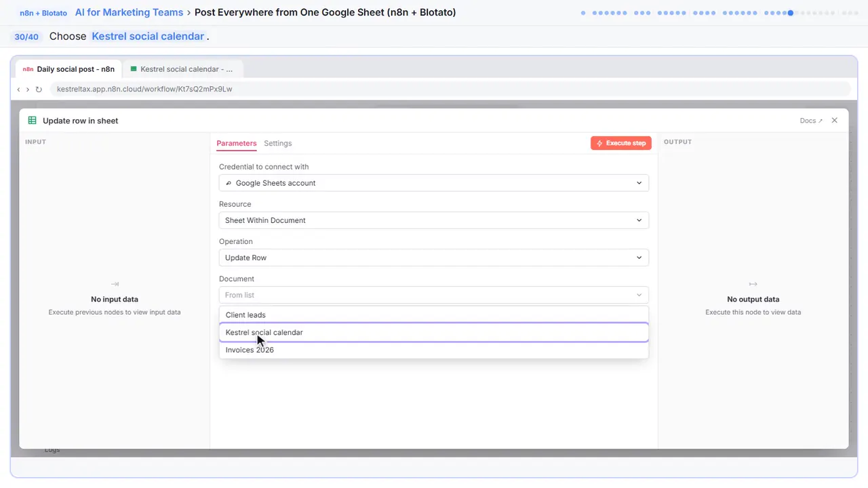
Task: Click the Document From list field
Action: tap(434, 295)
